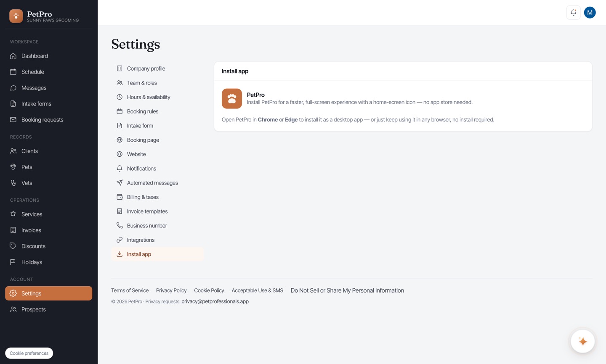Click the Website globe icon
606x364 pixels.
click(x=120, y=154)
